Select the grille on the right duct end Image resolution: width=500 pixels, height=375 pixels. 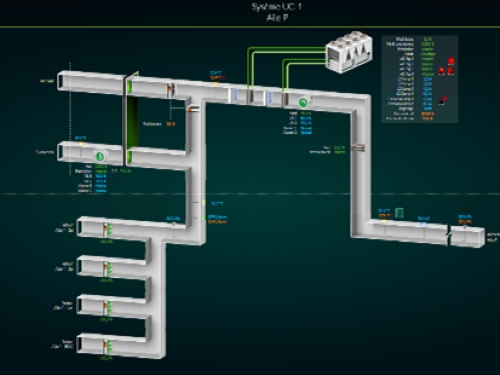click(x=467, y=236)
